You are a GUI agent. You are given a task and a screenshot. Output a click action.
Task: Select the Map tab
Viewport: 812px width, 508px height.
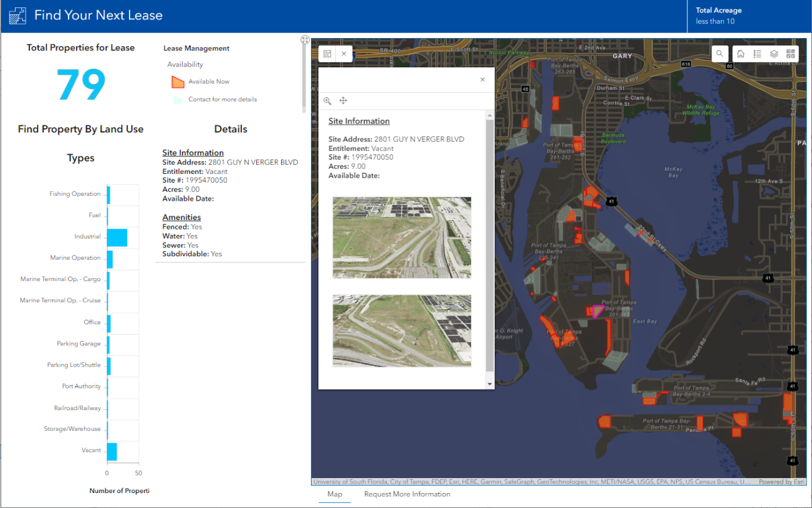[x=335, y=494]
